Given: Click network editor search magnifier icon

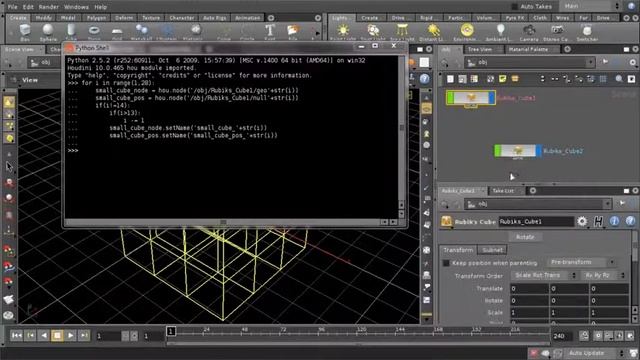Looking at the screenshot, I should tap(619, 79).
